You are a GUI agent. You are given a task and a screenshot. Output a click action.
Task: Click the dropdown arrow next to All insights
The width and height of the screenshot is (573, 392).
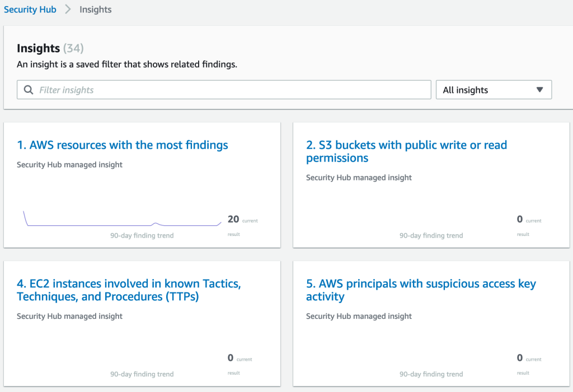click(539, 89)
